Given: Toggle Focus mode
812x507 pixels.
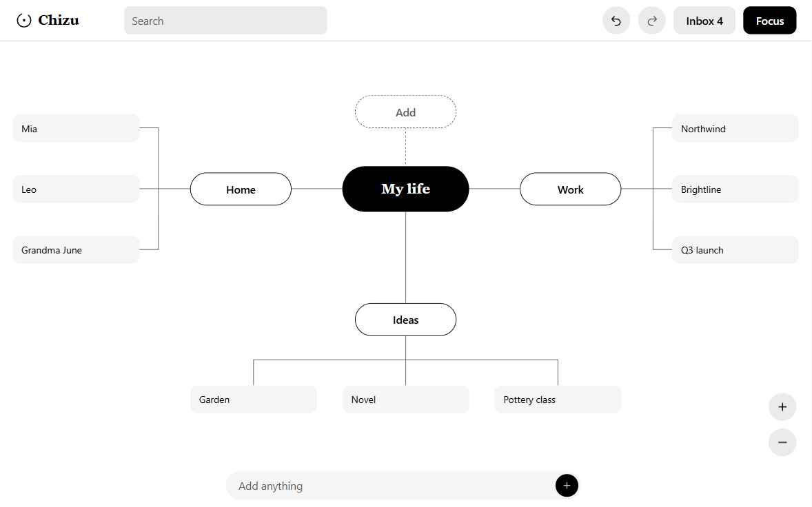Looking at the screenshot, I should tap(769, 21).
